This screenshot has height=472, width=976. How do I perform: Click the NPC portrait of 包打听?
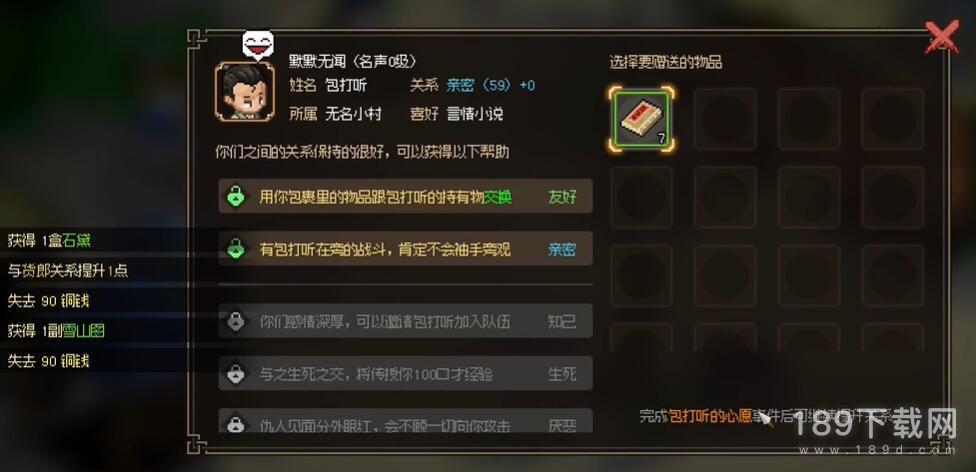(245, 92)
